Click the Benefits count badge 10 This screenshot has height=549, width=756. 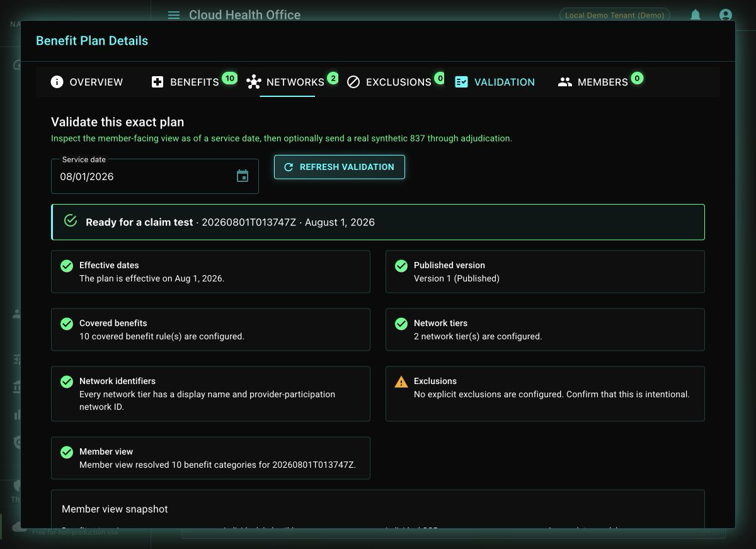229,78
